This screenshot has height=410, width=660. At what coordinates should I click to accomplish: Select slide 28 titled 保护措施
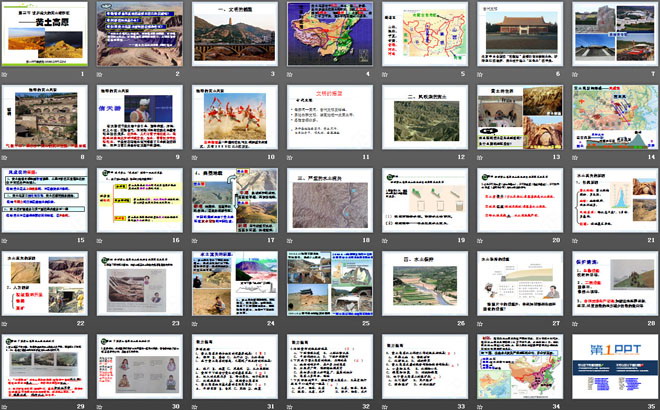click(610, 283)
